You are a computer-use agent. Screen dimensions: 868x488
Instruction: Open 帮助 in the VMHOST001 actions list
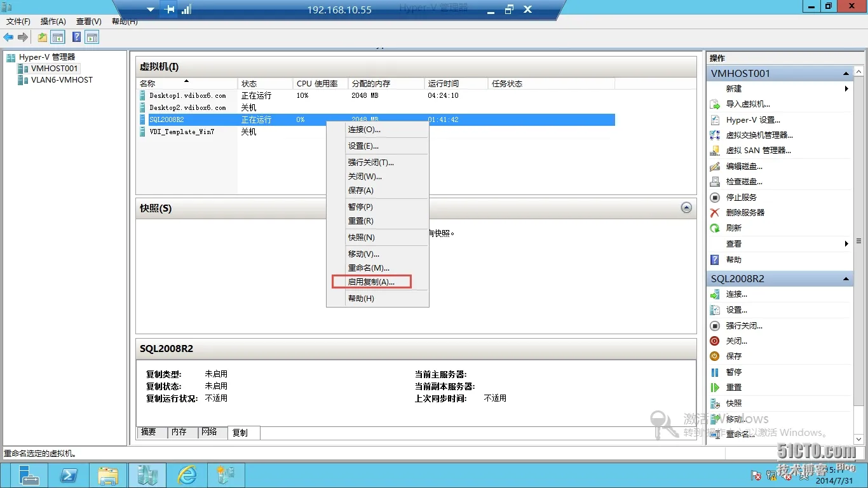coord(734,259)
